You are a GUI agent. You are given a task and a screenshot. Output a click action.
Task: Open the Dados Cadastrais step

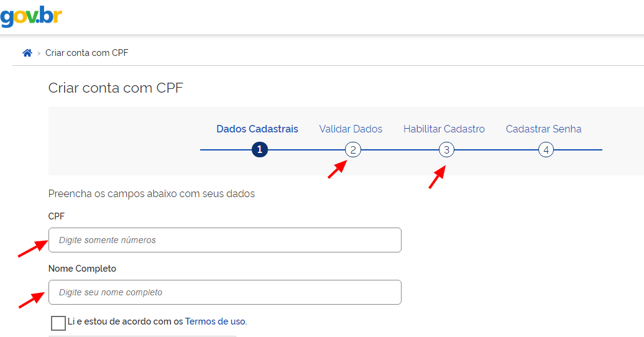[257, 129]
